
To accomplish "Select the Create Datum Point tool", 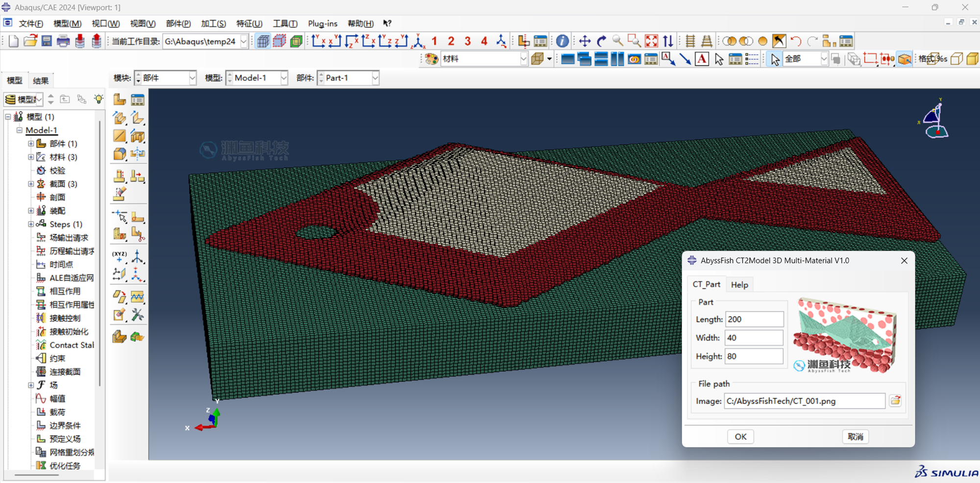I will [120, 256].
